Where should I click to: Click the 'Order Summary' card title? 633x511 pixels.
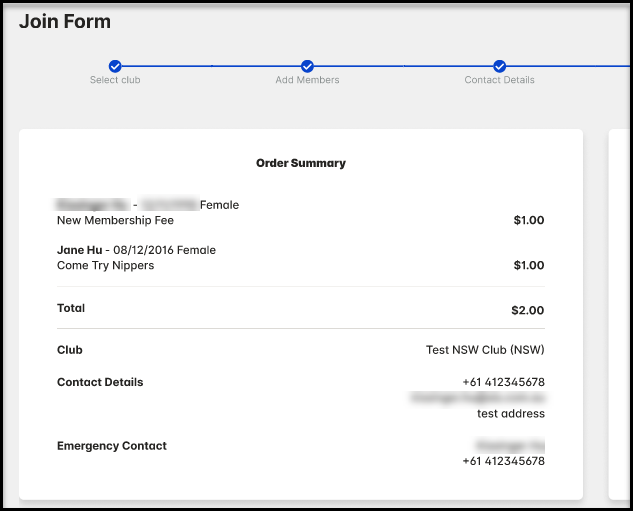click(301, 163)
